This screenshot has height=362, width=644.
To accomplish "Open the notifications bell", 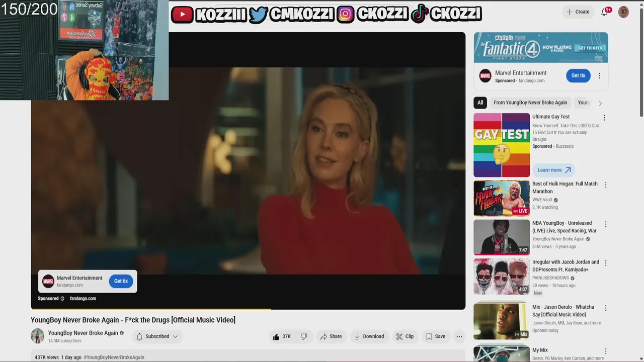I will click(x=604, y=12).
